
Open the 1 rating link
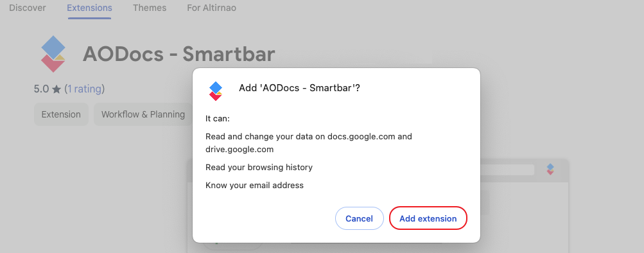tap(85, 89)
